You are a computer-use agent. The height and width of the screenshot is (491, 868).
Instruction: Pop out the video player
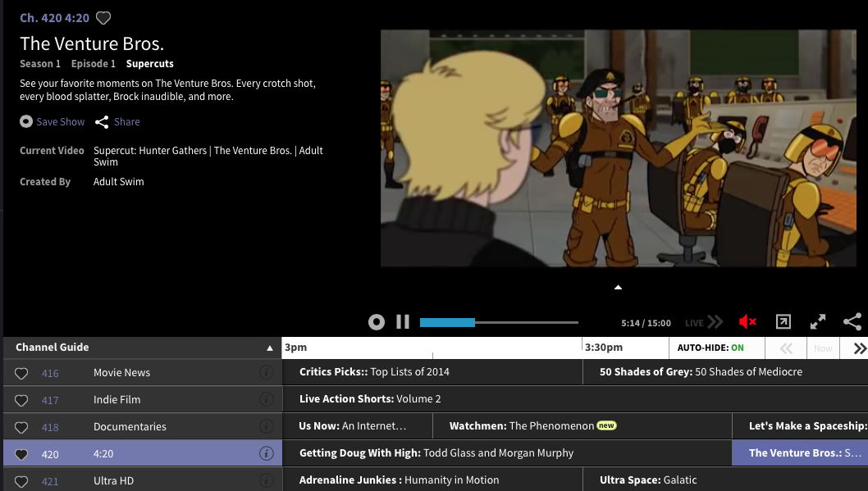pos(783,322)
